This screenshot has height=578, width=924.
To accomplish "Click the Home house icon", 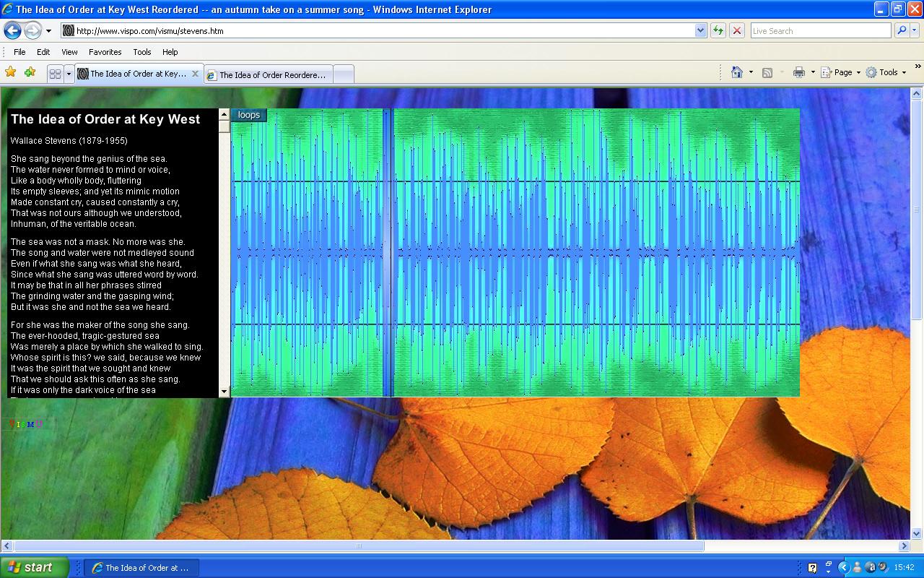I will [x=737, y=72].
